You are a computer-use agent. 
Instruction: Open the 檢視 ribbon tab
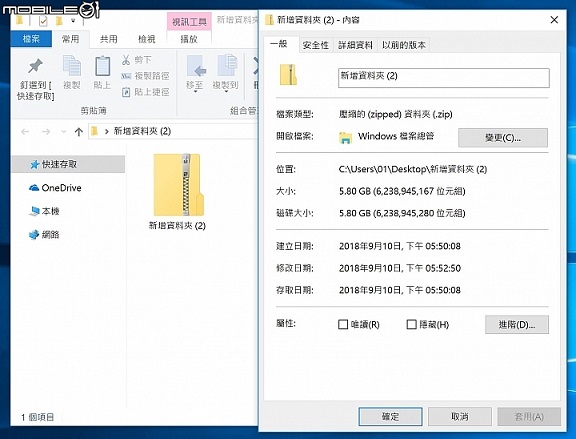147,39
